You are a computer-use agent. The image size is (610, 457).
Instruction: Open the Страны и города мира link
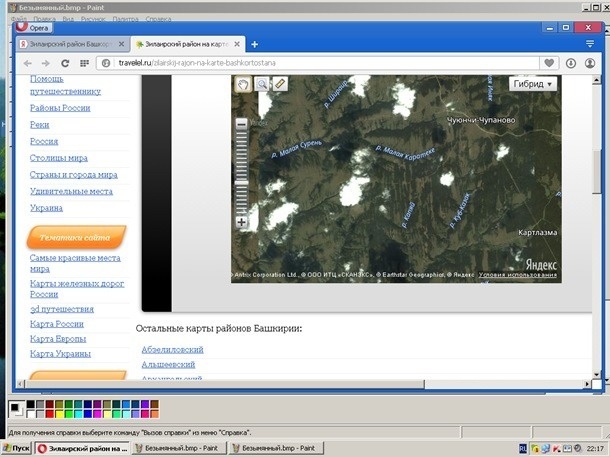pyautogui.click(x=74, y=175)
